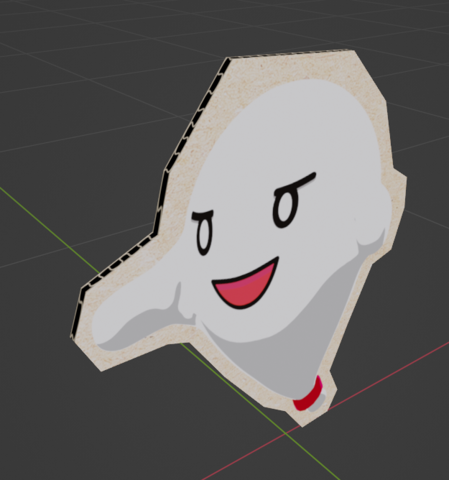Select the slanted eyebrow above right eye

(295, 183)
